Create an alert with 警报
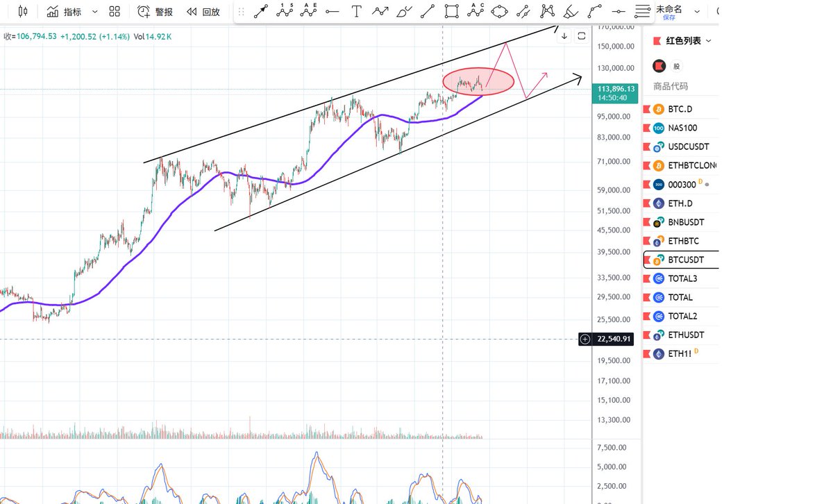The height and width of the screenshot is (504, 833). [155, 11]
